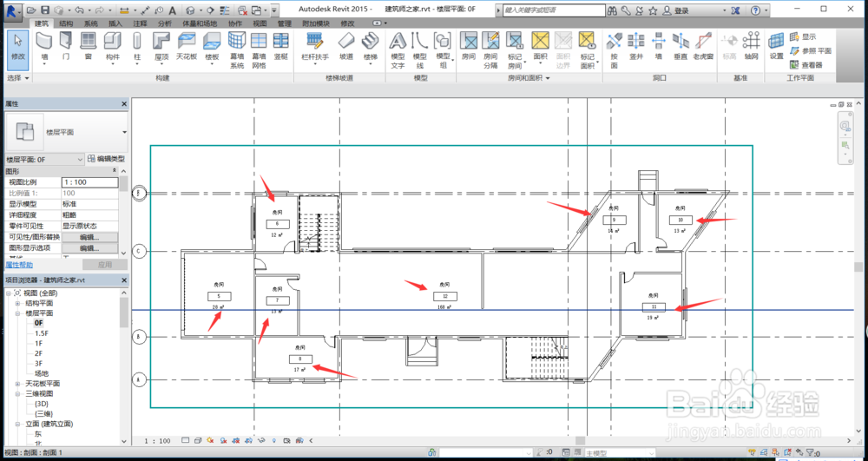Screen dimensions: 868x461
Task: Select the Tag Area (标记面积) tool
Action: pos(588,49)
